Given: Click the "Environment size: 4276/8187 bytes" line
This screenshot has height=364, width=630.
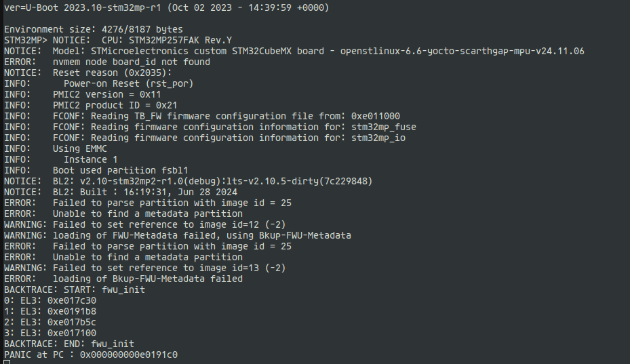Looking at the screenshot, I should 94,29.
